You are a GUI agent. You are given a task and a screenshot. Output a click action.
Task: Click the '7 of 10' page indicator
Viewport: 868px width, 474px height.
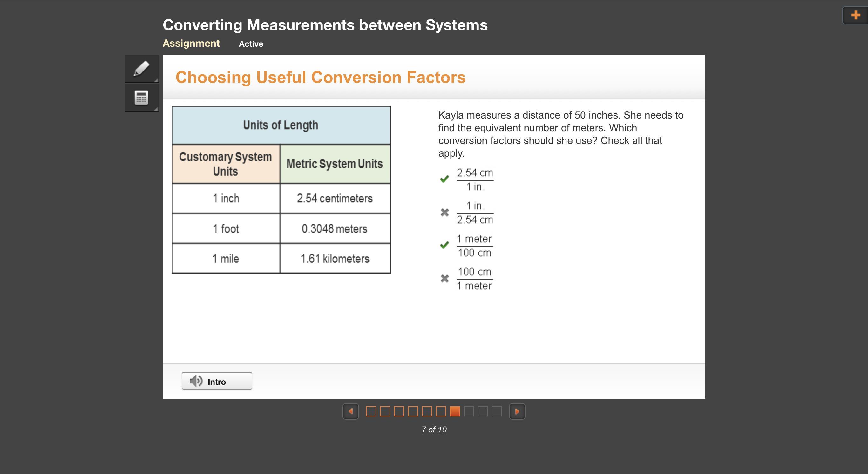[434, 430]
